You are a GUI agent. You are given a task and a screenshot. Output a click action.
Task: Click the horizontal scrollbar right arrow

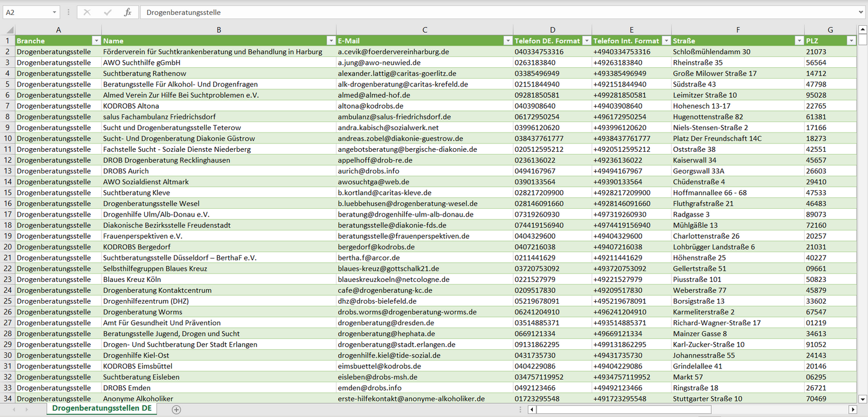coord(852,409)
